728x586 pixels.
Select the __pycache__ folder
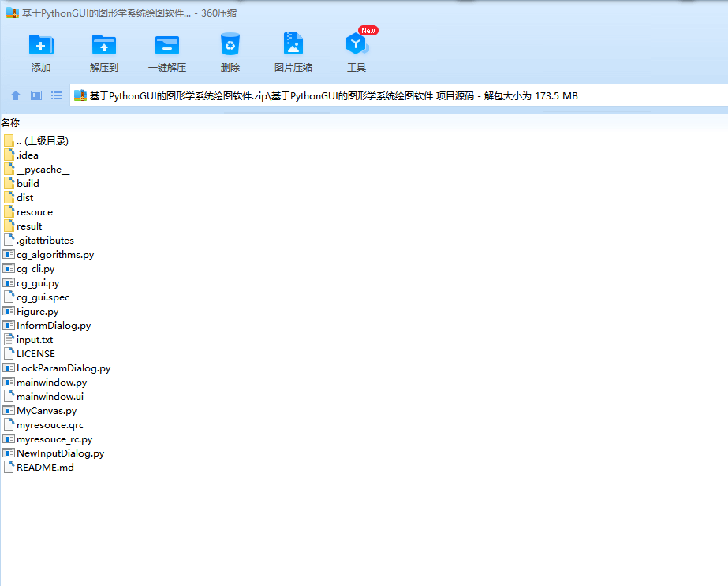tap(37, 170)
